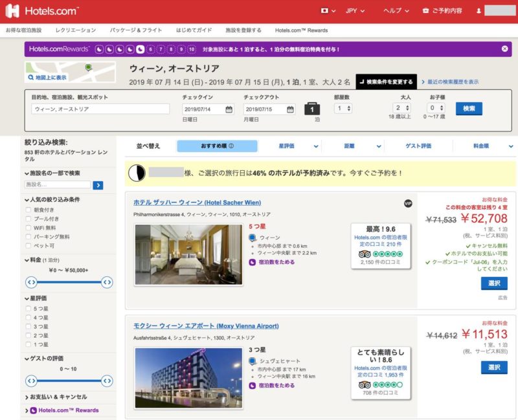Image resolution: width=518 pixels, height=420 pixels.
Task: Click the user account profile icon
Action: tap(479, 11)
